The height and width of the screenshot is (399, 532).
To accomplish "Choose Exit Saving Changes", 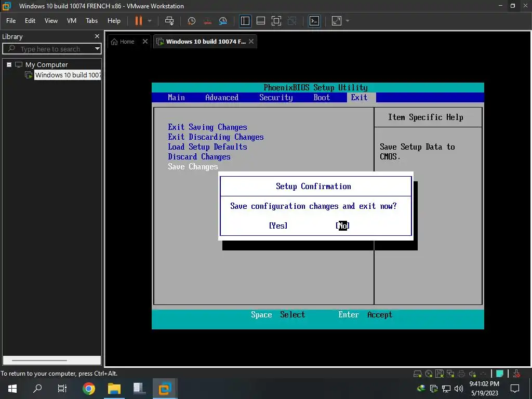I will point(207,127).
